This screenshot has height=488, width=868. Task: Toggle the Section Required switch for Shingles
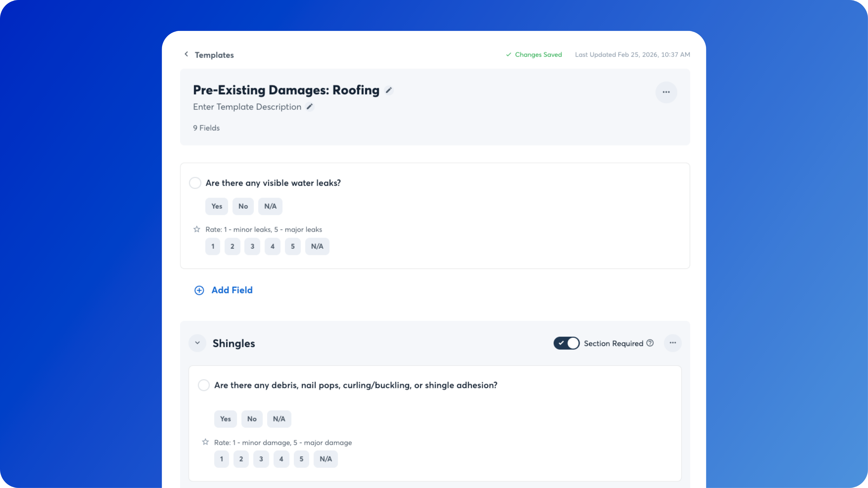[x=567, y=343]
